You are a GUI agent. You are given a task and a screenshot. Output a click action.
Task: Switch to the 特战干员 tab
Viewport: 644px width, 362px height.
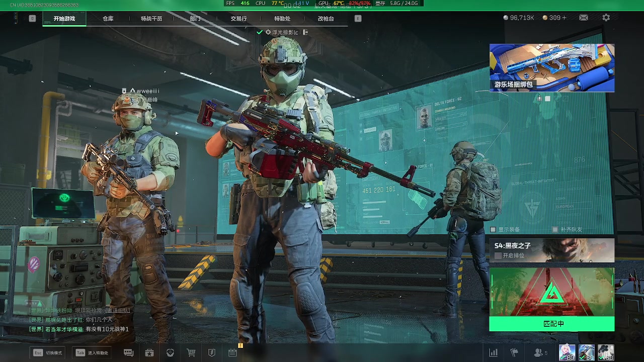coord(151,19)
